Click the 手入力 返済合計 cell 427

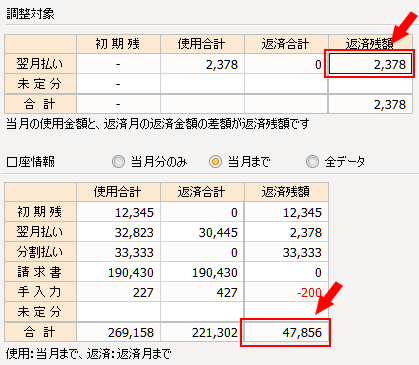(x=202, y=292)
